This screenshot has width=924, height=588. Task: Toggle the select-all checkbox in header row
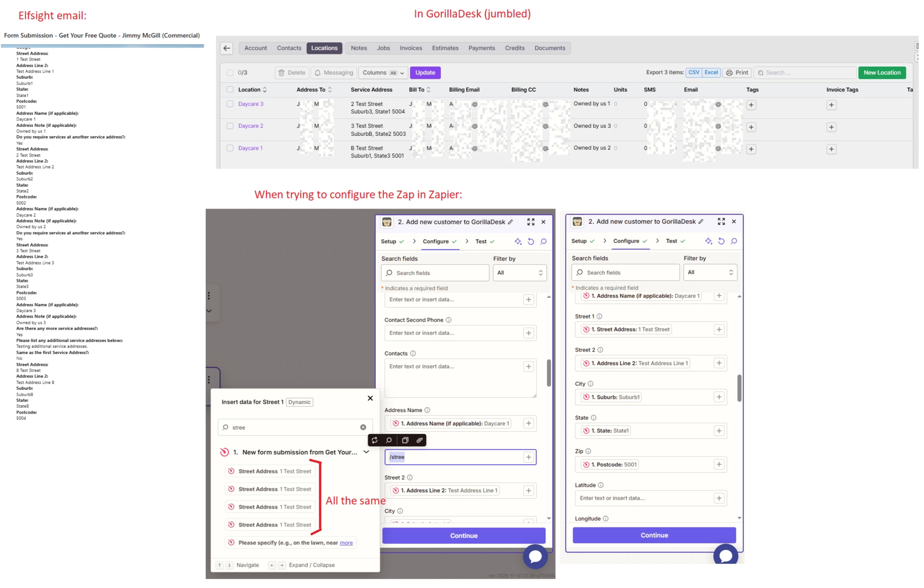pos(230,90)
